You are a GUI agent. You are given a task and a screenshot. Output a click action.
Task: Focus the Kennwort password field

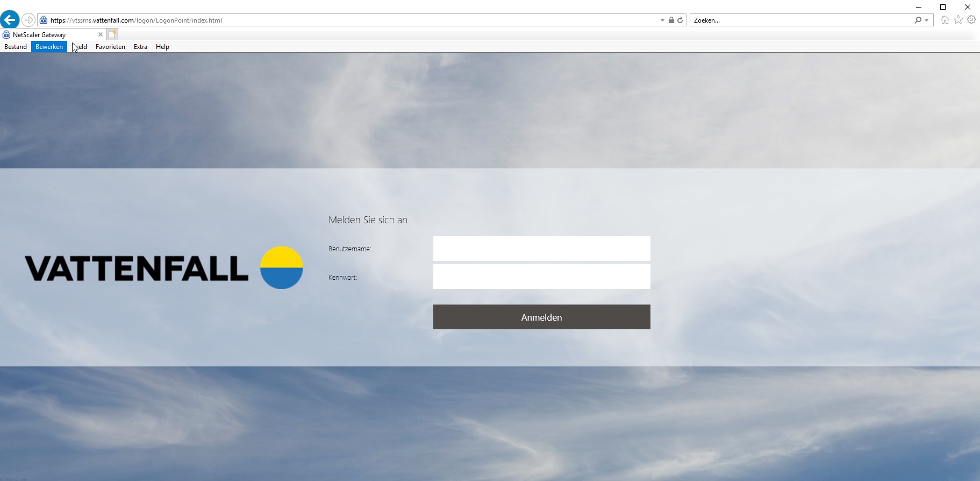541,277
